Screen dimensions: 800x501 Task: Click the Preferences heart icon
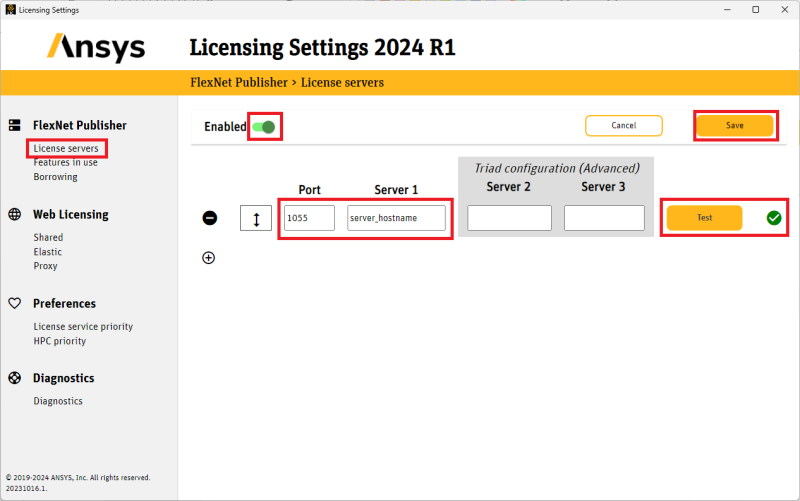click(x=14, y=303)
